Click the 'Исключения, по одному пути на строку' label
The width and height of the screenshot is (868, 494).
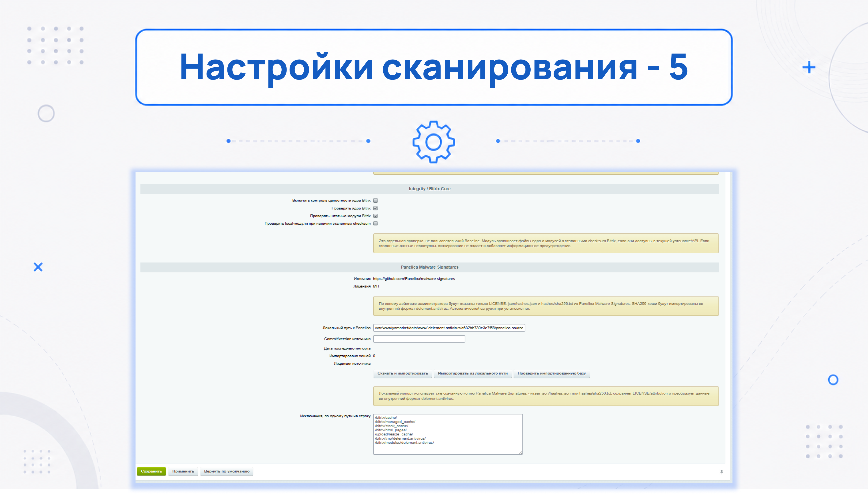(x=335, y=416)
